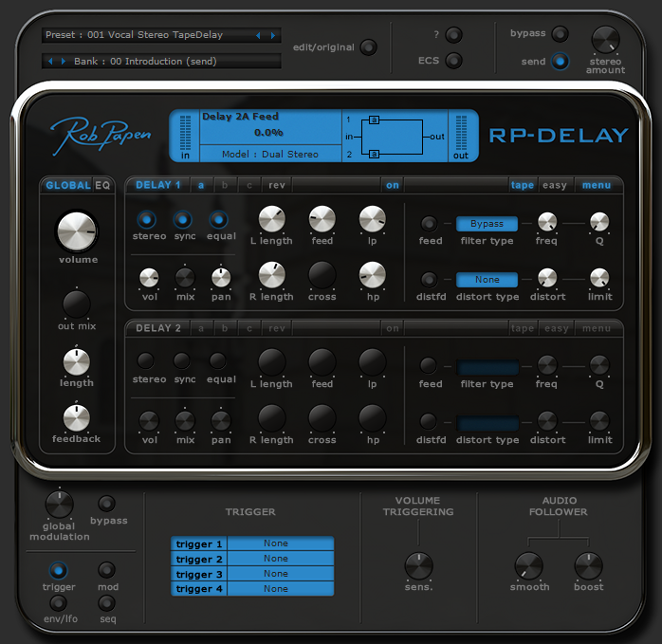The image size is (662, 644).
Task: Toggle Delay 1 sync button
Action: (x=182, y=220)
